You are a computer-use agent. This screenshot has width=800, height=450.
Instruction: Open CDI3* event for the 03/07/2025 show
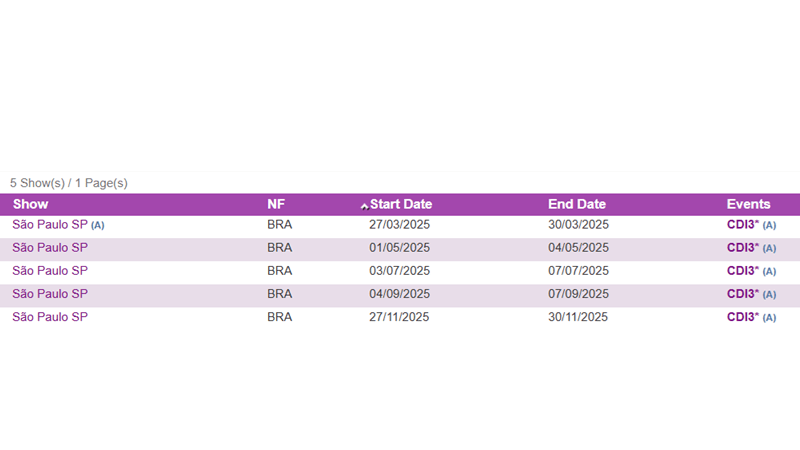(x=742, y=271)
